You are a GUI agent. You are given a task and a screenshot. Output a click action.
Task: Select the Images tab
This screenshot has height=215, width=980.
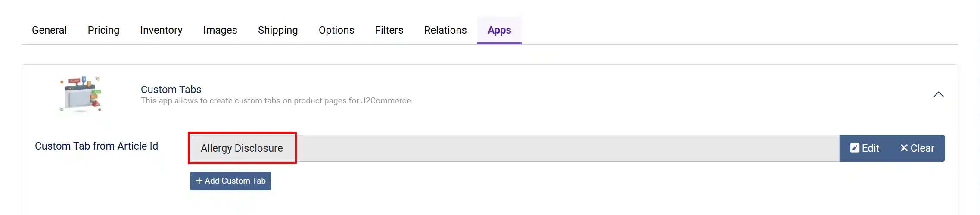click(x=220, y=30)
